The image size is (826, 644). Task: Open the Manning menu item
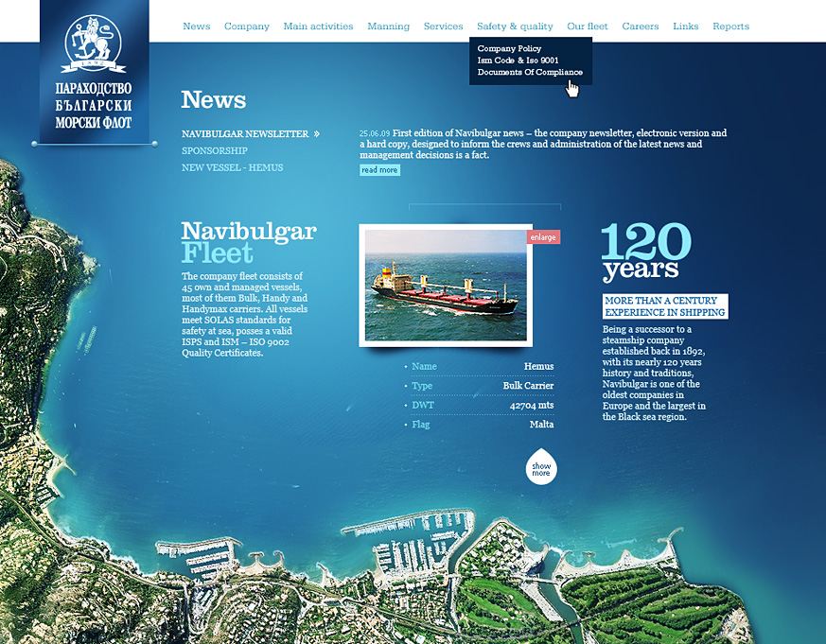pos(388,26)
